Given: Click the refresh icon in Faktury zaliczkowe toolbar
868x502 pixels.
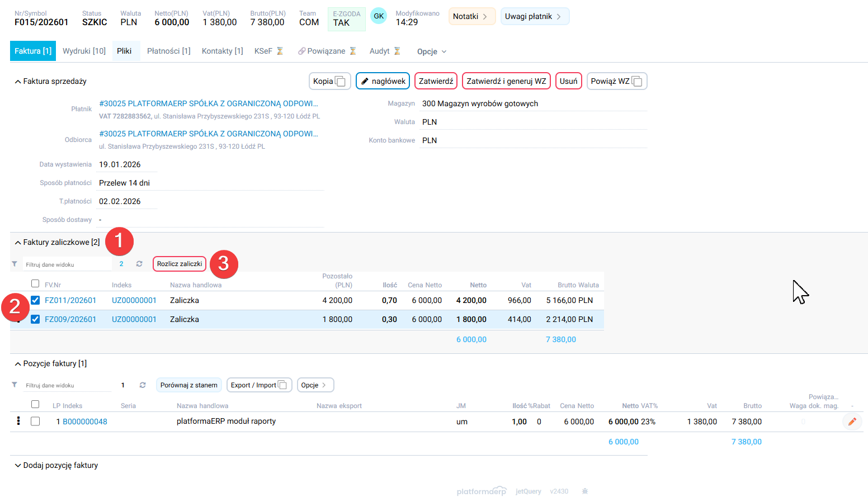Looking at the screenshot, I should coord(139,264).
